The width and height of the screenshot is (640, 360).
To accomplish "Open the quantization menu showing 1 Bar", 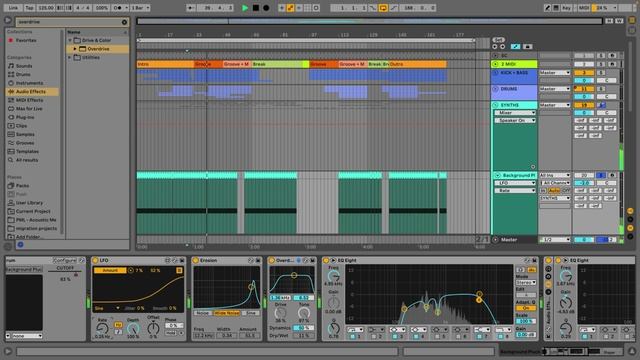I will click(140, 8).
